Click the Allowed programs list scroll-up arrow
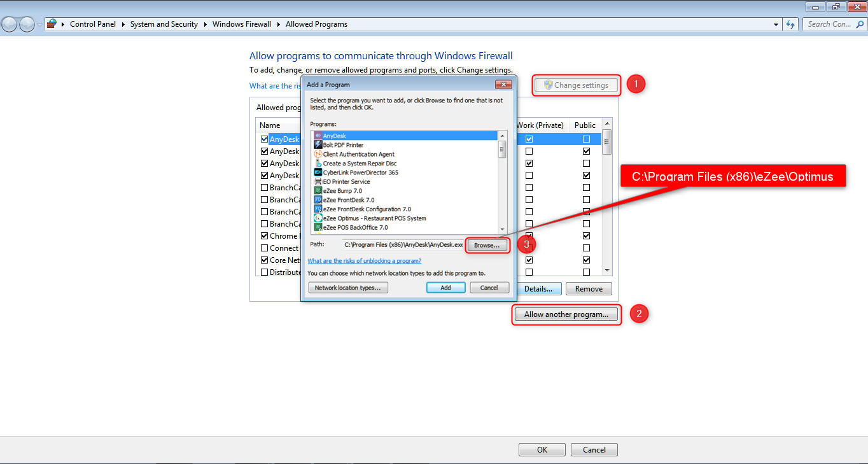868x464 pixels. coord(607,123)
